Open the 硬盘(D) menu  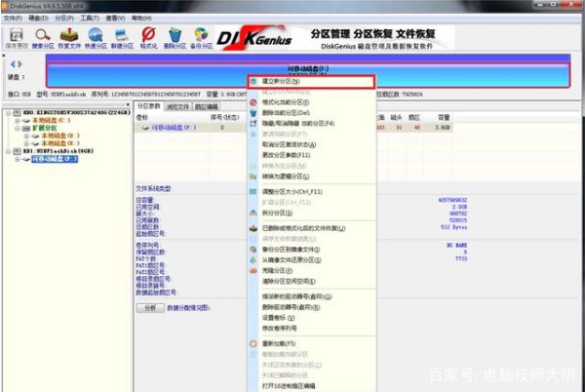tap(38, 18)
